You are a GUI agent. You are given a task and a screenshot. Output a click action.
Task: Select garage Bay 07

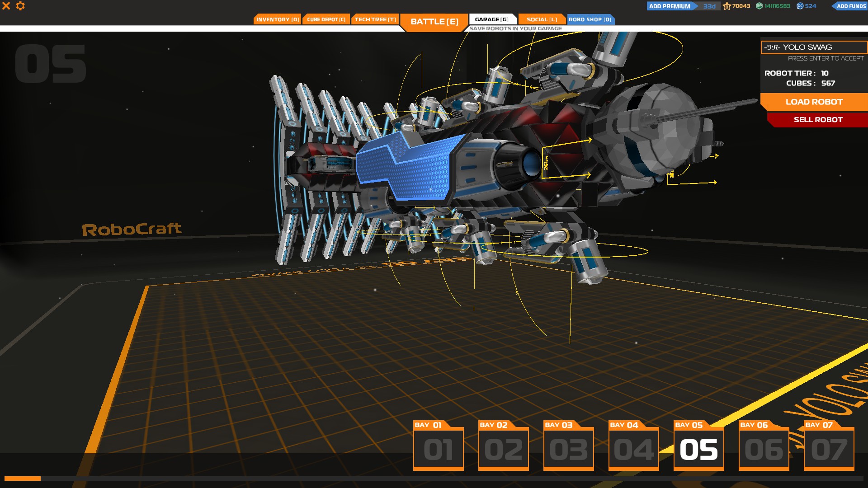[829, 446]
